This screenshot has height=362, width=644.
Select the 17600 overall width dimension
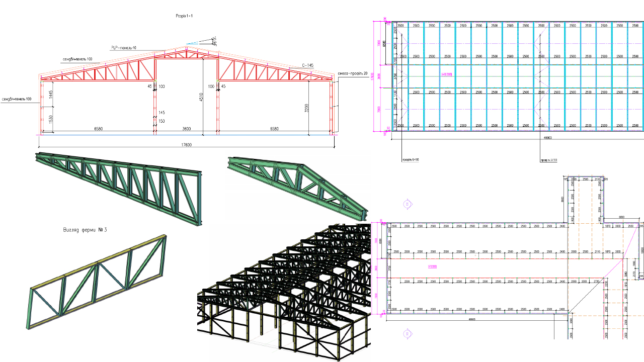pyautogui.click(x=187, y=145)
